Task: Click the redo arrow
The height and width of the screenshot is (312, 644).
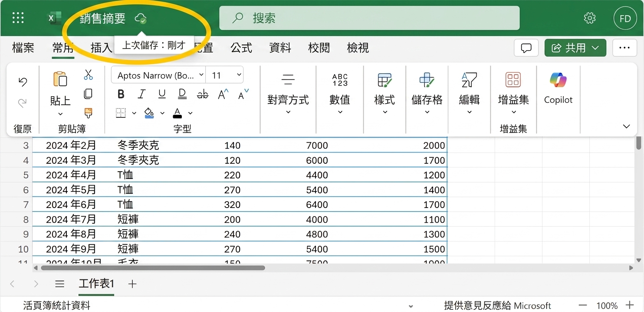Action: (x=23, y=103)
